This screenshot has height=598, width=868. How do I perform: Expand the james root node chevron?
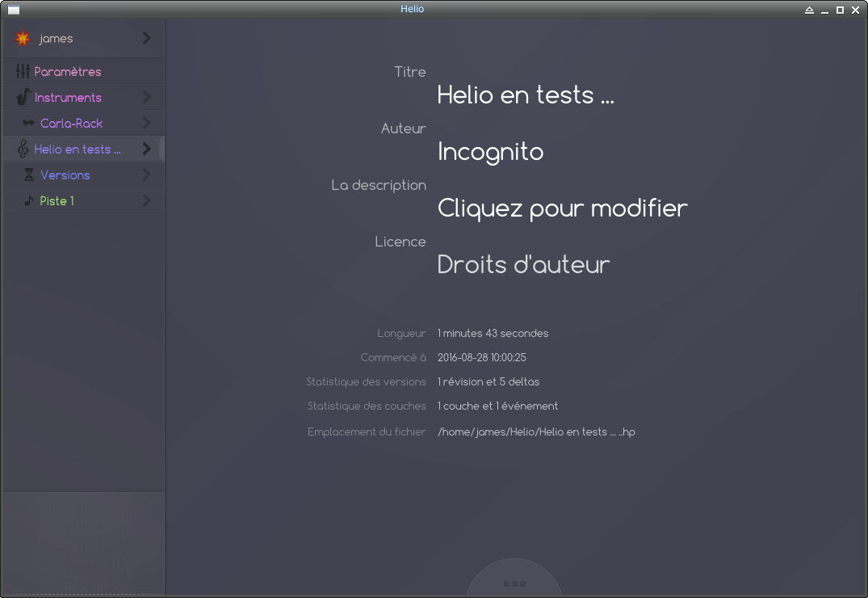click(146, 38)
